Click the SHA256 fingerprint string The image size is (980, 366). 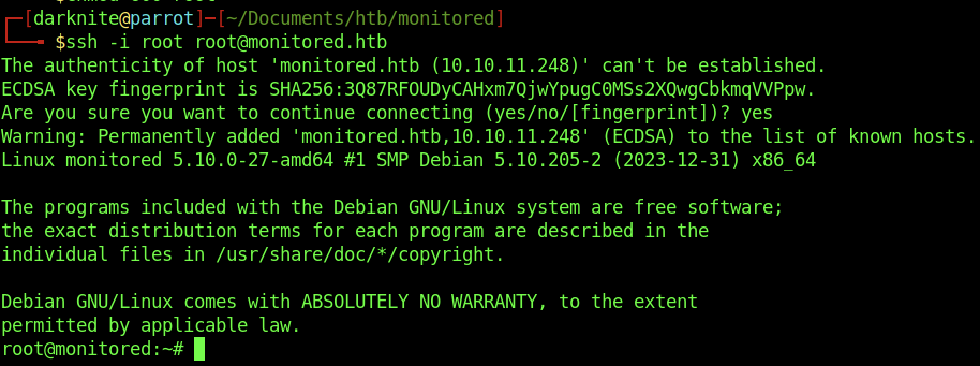click(x=541, y=89)
